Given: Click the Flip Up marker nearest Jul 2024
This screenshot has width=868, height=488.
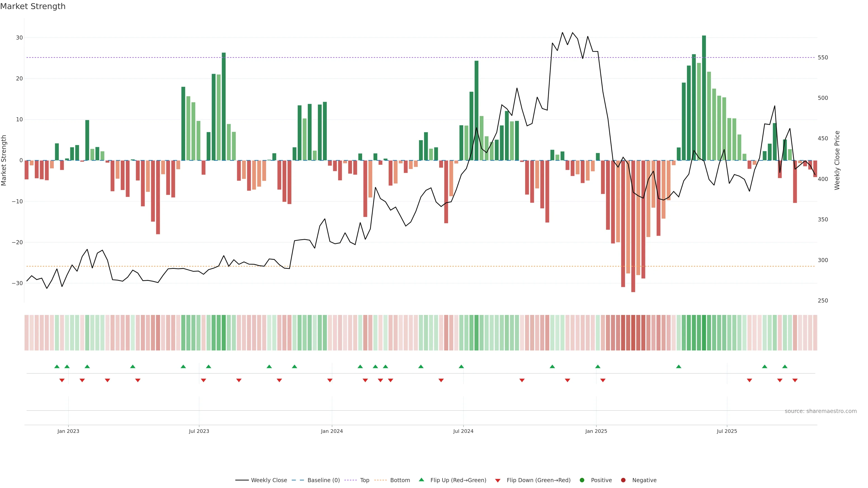Looking at the screenshot, I should pyautogui.click(x=461, y=366).
